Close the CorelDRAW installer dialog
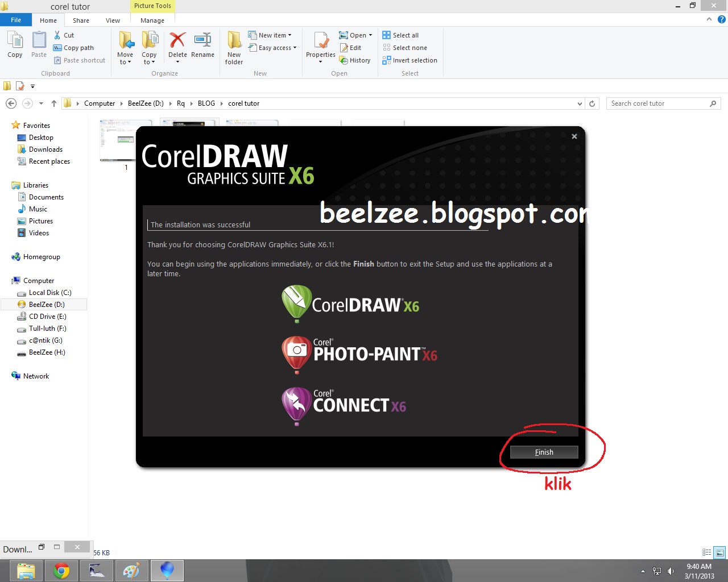Image resolution: width=728 pixels, height=582 pixels. point(574,136)
